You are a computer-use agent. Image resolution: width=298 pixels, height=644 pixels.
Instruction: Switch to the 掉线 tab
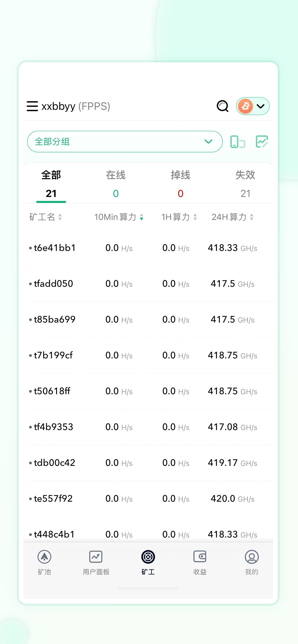click(x=181, y=184)
